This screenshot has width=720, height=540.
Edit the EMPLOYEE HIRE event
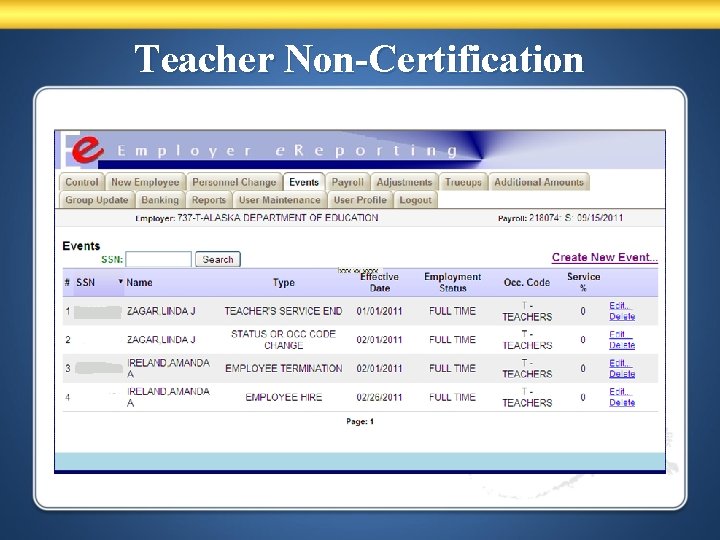click(620, 392)
